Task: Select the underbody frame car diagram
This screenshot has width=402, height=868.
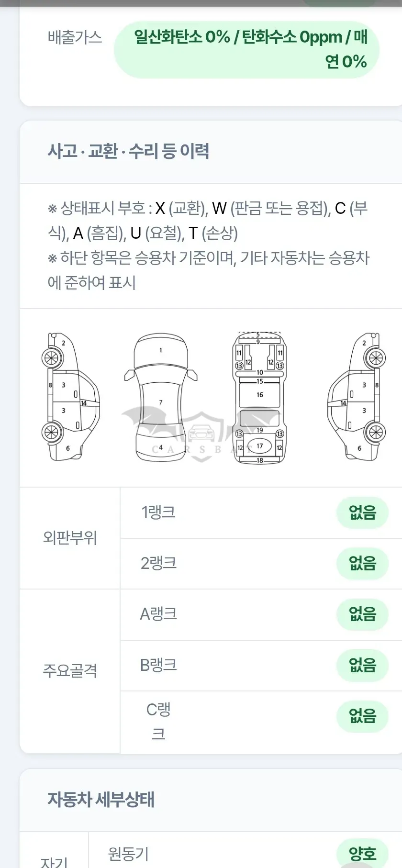Action: pyautogui.click(x=259, y=398)
